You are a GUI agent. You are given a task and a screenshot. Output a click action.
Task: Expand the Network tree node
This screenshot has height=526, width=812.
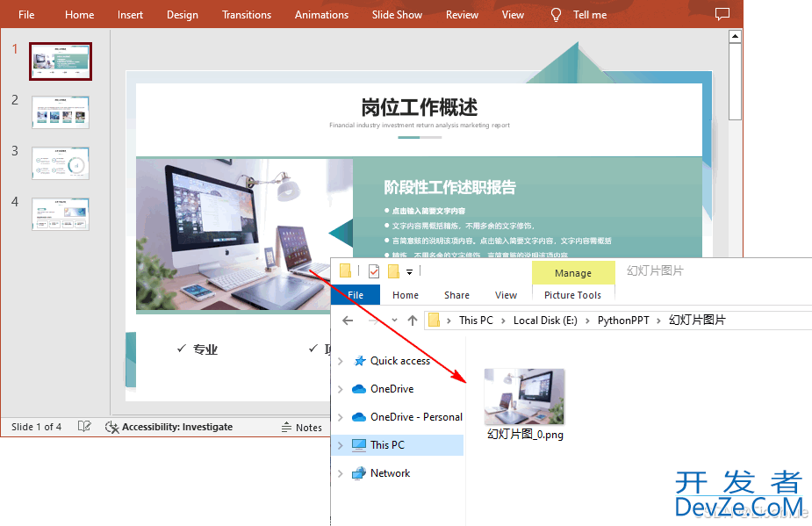tap(341, 473)
